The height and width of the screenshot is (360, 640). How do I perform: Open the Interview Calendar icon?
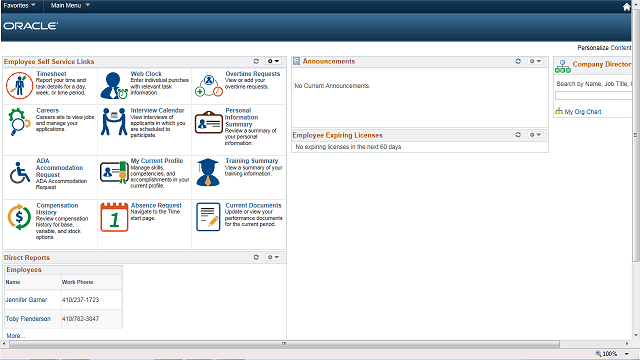(x=114, y=122)
